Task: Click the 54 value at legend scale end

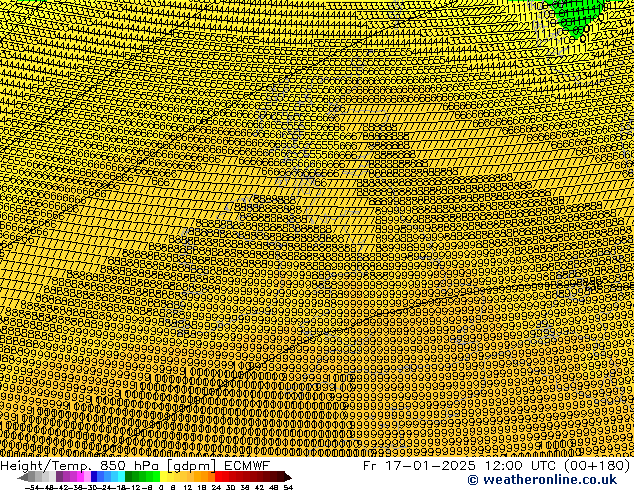Action: coord(288,486)
